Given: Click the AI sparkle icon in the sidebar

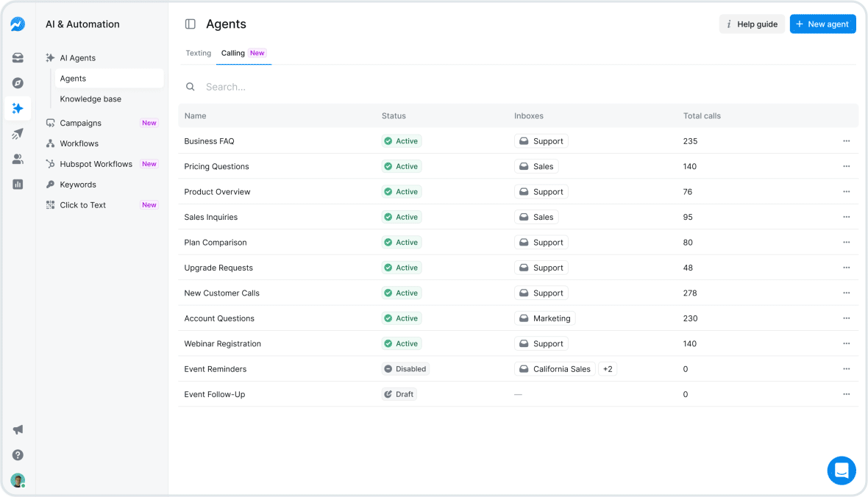Looking at the screenshot, I should point(18,108).
